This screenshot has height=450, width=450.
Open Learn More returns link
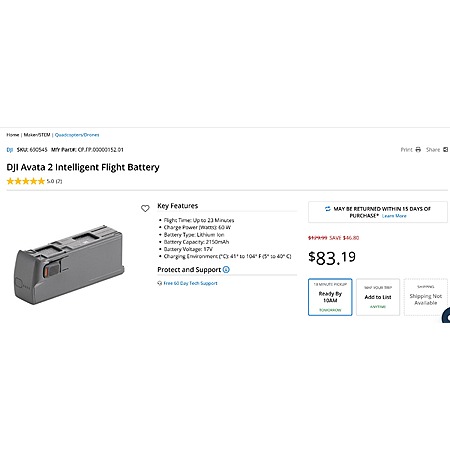click(394, 216)
